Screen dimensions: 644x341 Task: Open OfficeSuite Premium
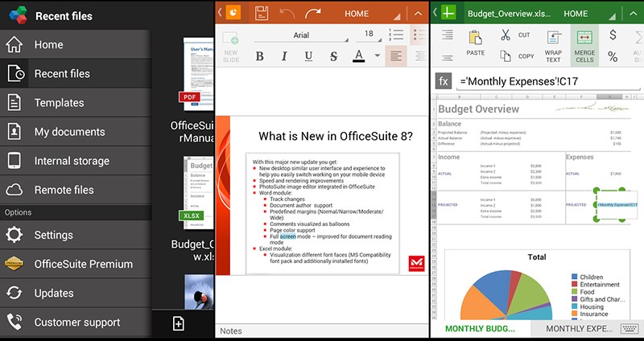click(x=76, y=264)
